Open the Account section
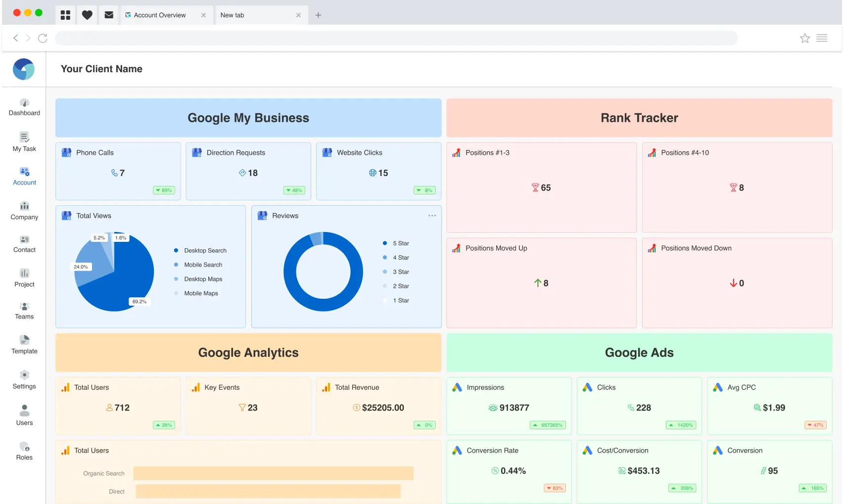Screen dimensions: 844x504 point(24,176)
